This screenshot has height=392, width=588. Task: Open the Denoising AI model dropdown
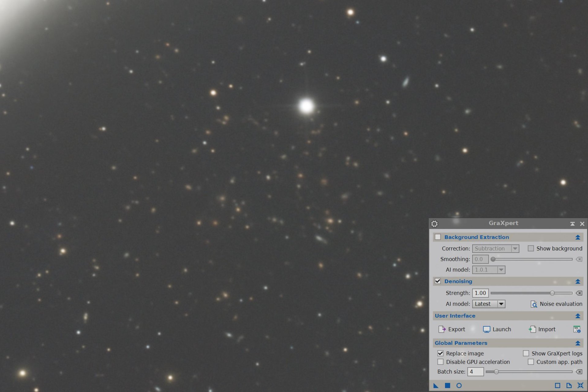(489, 304)
